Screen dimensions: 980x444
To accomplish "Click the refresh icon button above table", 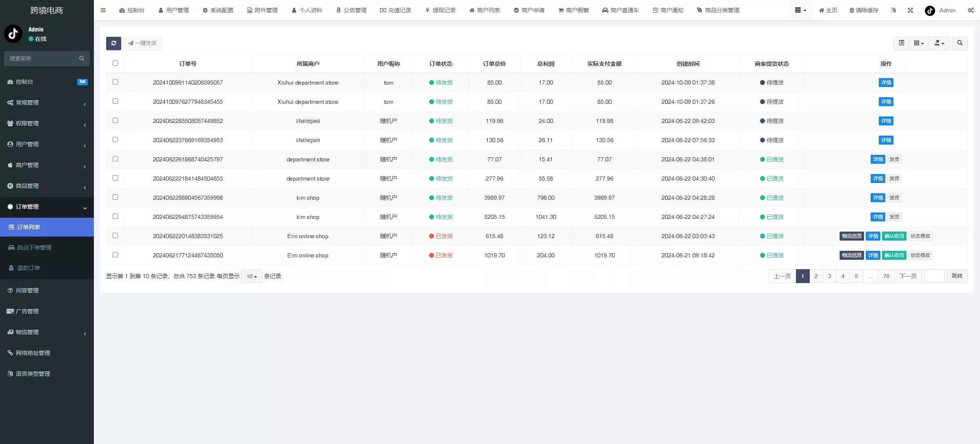I will (x=113, y=43).
